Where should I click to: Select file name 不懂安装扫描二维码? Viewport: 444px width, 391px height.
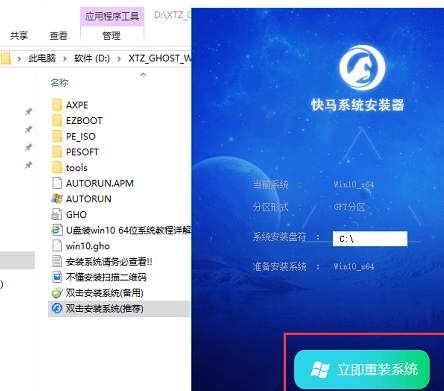(x=106, y=277)
